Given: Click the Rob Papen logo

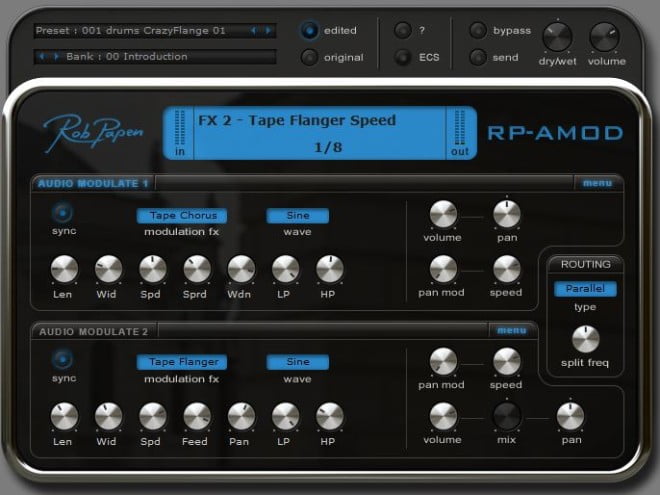Looking at the screenshot, I should (93, 132).
